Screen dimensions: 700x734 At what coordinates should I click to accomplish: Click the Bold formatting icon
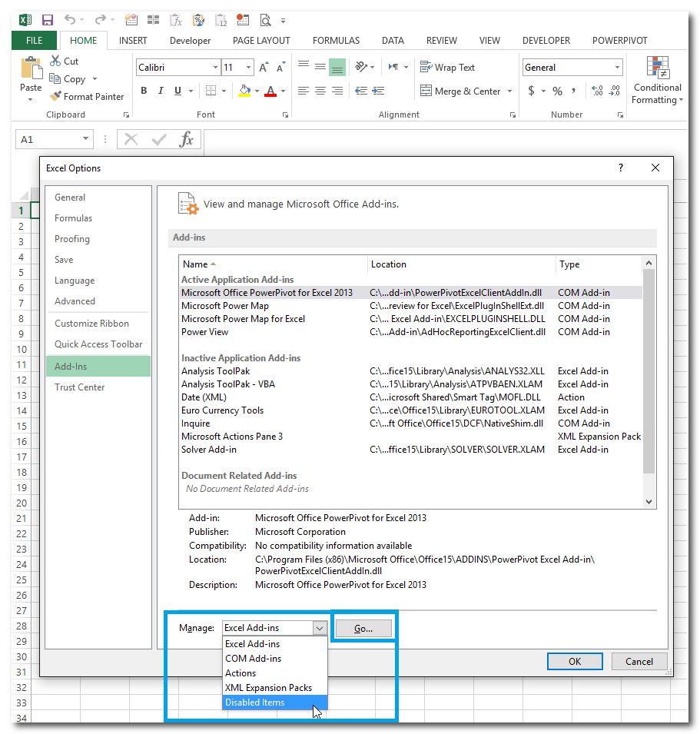coord(144,91)
